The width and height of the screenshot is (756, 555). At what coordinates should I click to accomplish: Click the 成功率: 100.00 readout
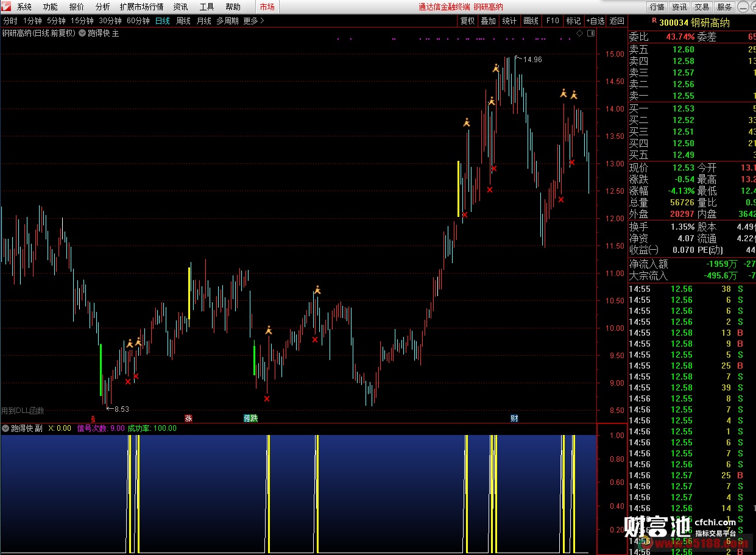(152, 428)
